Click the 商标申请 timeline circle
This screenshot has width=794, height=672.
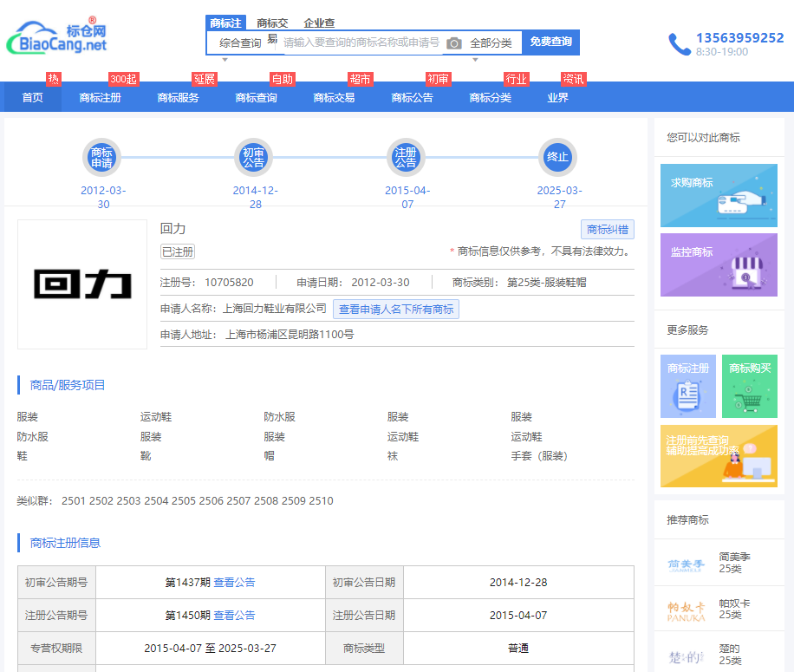click(x=101, y=158)
